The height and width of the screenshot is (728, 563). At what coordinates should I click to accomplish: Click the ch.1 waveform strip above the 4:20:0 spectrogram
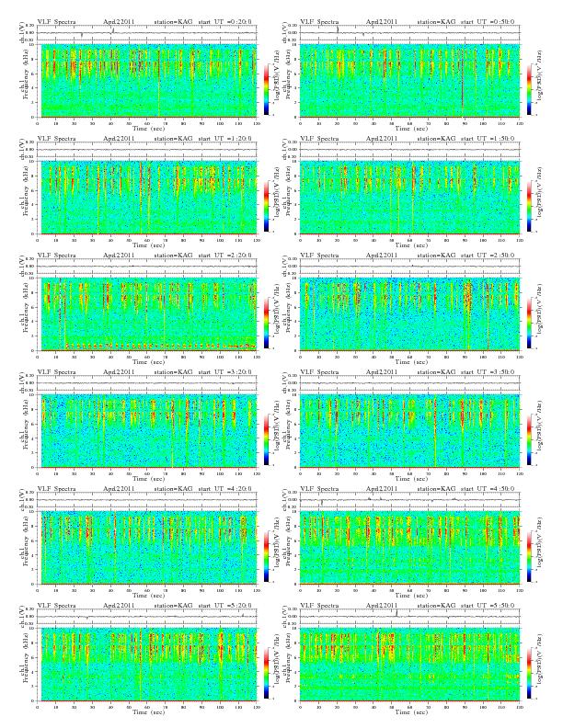pyautogui.click(x=147, y=500)
